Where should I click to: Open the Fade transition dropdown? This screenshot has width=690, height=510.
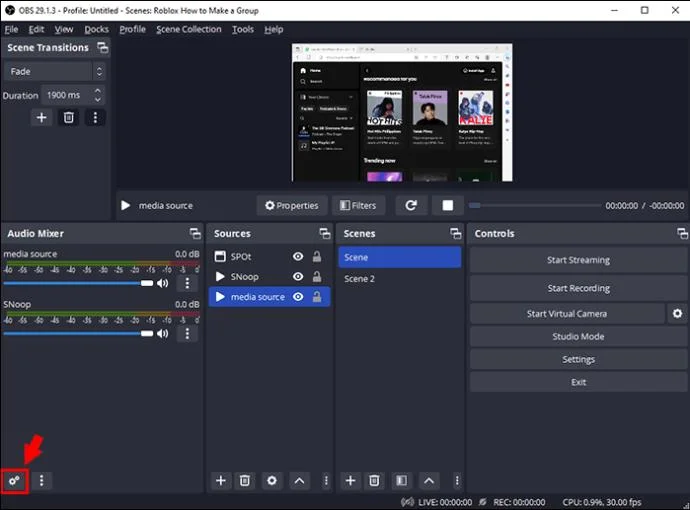pos(55,71)
